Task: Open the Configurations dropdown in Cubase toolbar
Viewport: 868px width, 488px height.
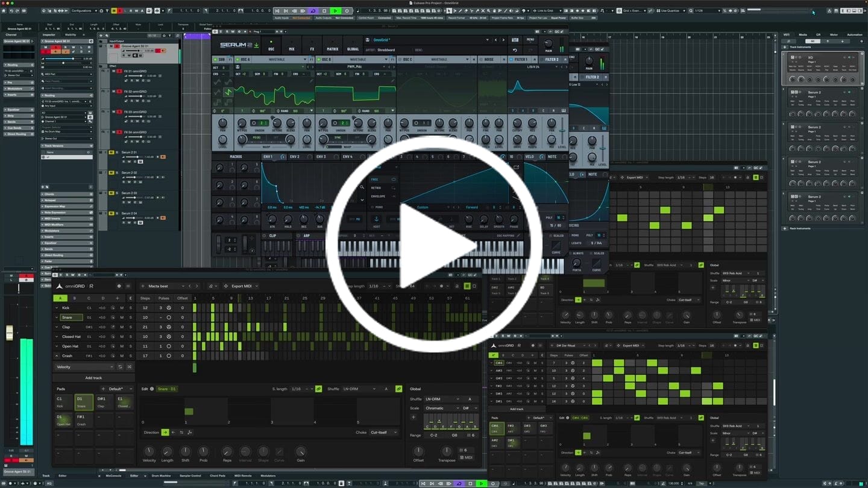Action: (83, 11)
